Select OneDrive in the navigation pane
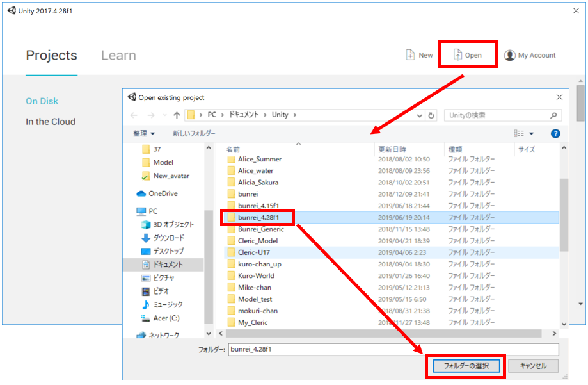This screenshot has height=385, width=588. point(163,193)
